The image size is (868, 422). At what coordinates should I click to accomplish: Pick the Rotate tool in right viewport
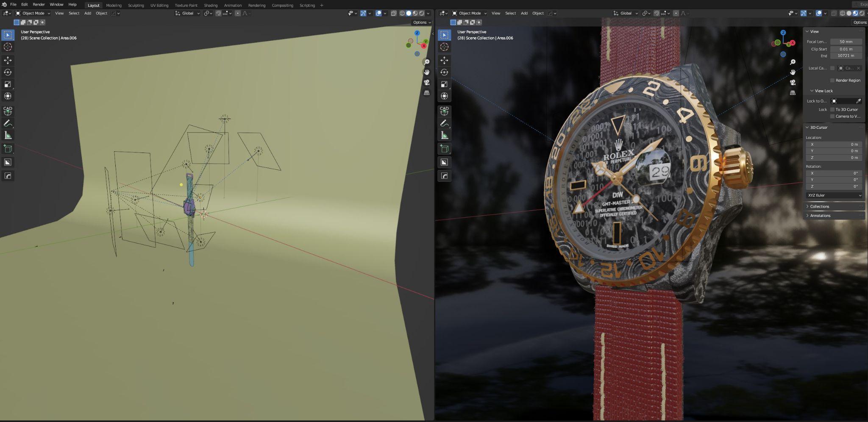[x=444, y=72]
